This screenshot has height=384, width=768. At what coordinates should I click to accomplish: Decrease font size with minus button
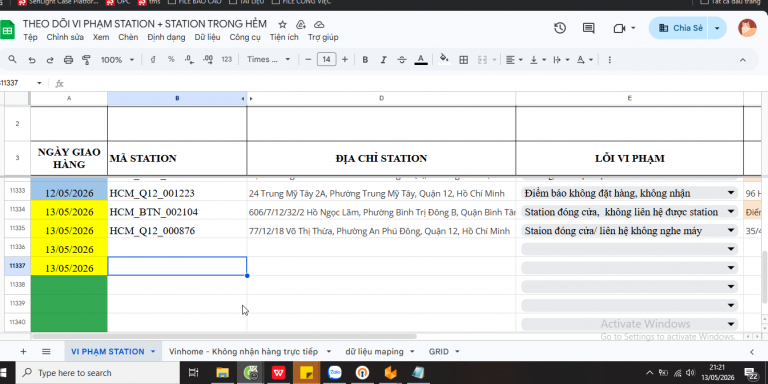(x=308, y=60)
